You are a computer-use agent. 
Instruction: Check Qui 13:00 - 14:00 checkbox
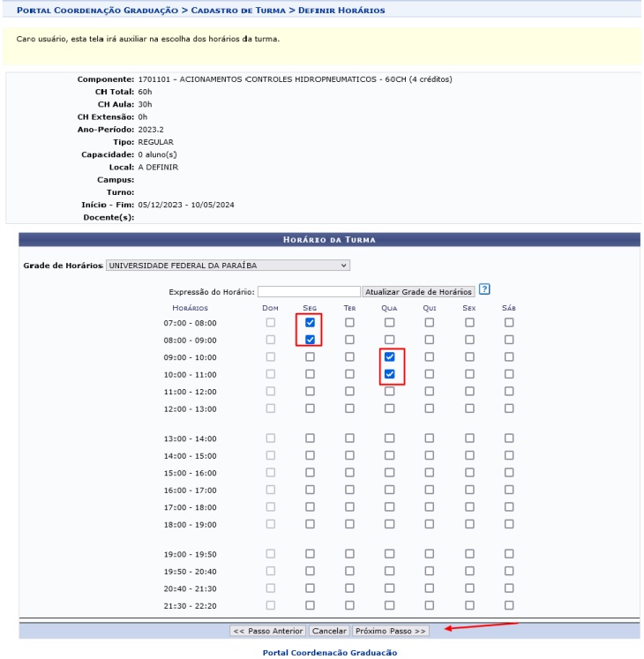coord(430,438)
